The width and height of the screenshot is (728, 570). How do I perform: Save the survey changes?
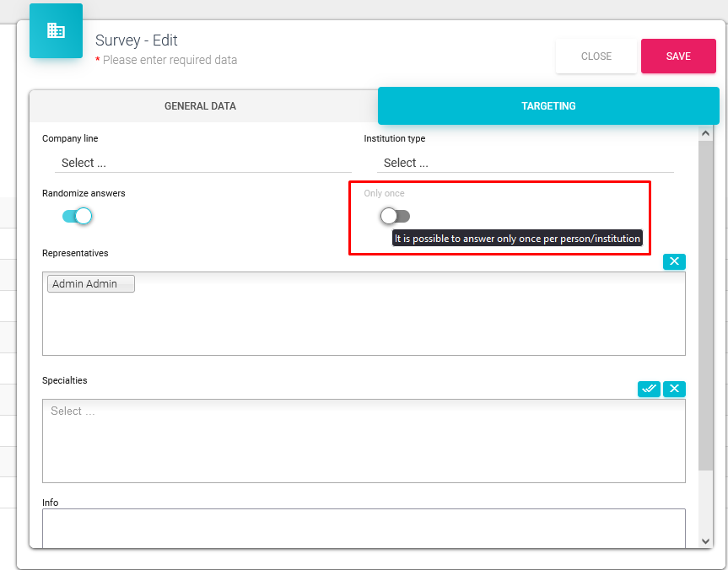[x=678, y=56]
